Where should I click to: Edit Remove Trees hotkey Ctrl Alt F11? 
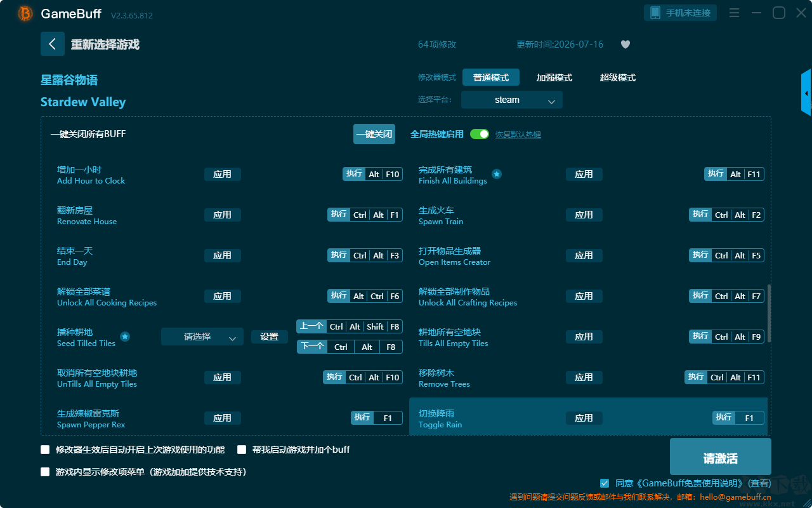724,377
